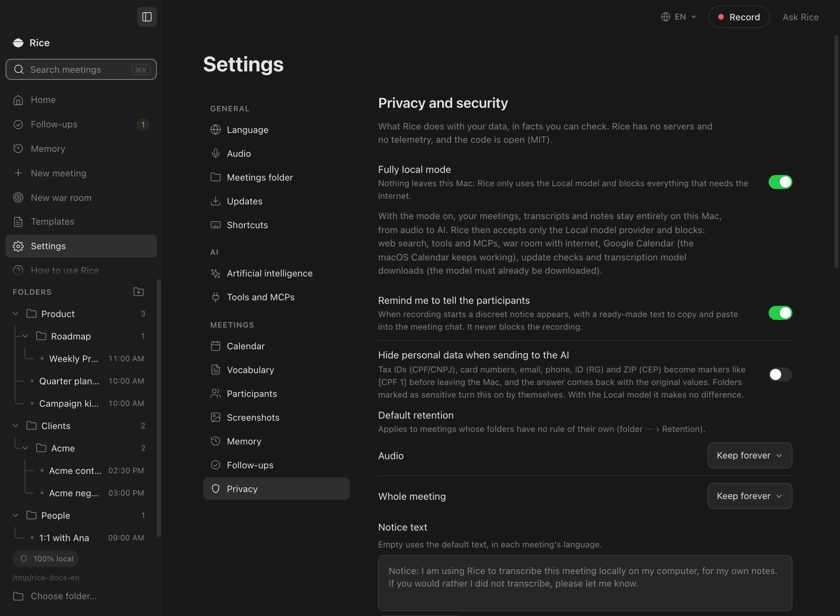
Task: Turn off Remind me to tell participants
Action: (x=780, y=313)
